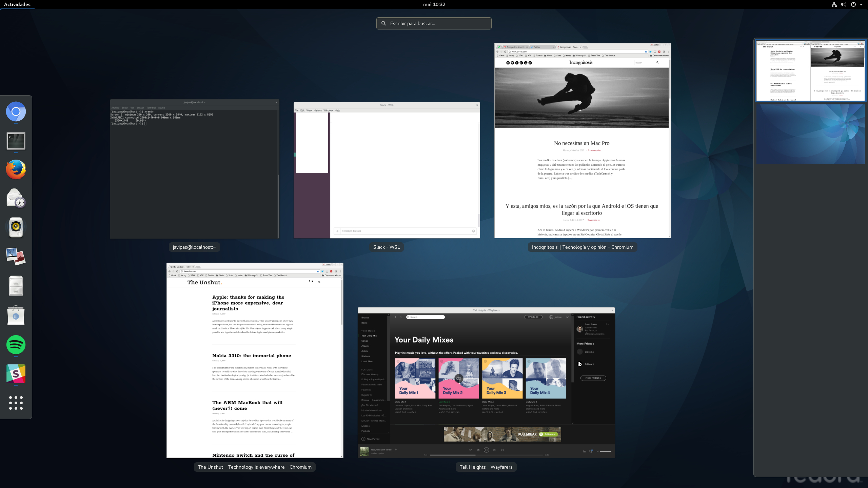The height and width of the screenshot is (488, 868).
Task: Open the Software shopping bag icon
Action: click(x=16, y=315)
